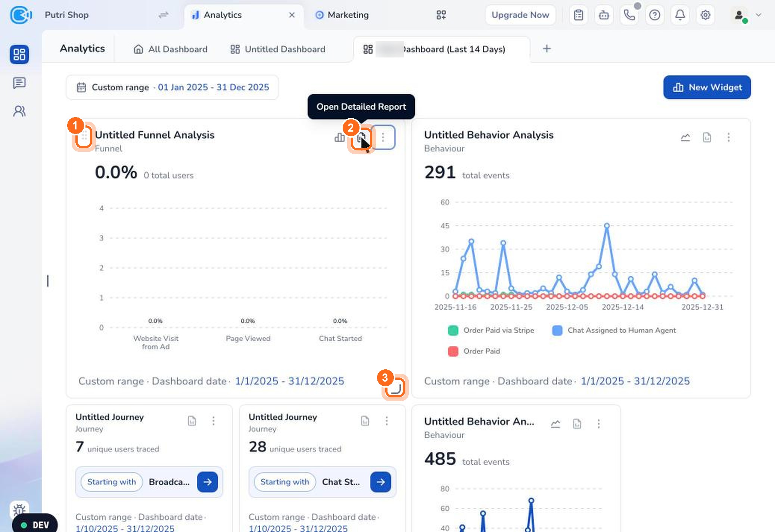The width and height of the screenshot is (775, 532).
Task: Toggle Order Paid via Stripe legend
Action: [x=491, y=330]
